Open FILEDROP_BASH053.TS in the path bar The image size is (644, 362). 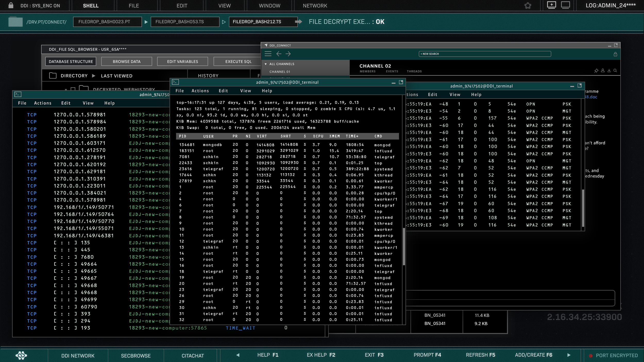185,22
